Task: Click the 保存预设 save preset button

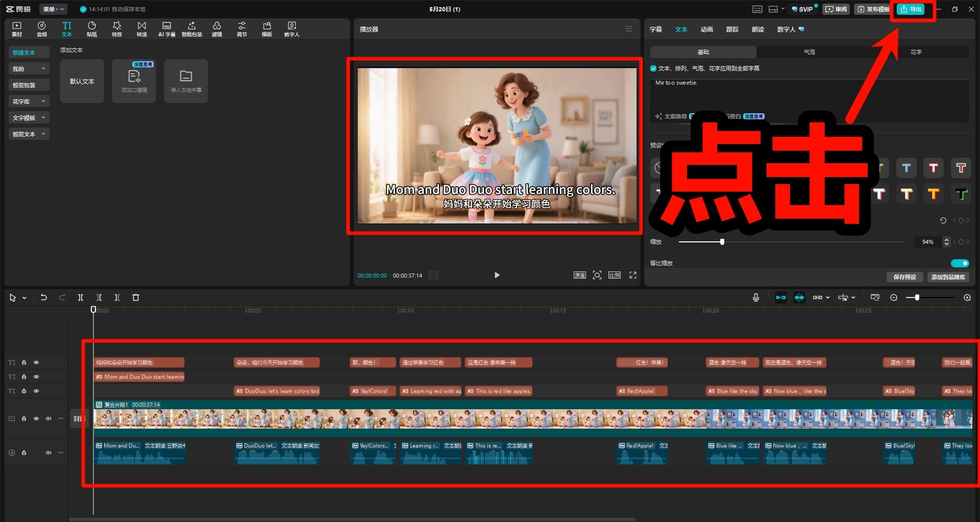Action: [x=904, y=277]
